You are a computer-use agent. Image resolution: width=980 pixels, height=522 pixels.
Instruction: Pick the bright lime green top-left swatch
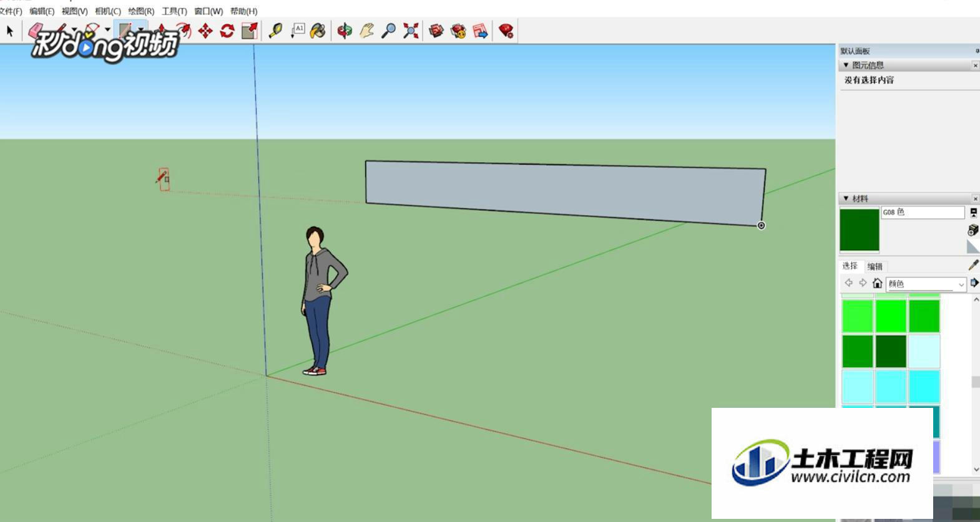coord(858,316)
